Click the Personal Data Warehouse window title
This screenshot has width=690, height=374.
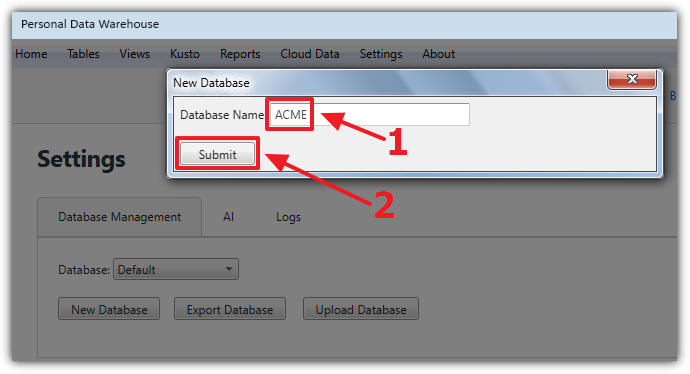[x=90, y=24]
